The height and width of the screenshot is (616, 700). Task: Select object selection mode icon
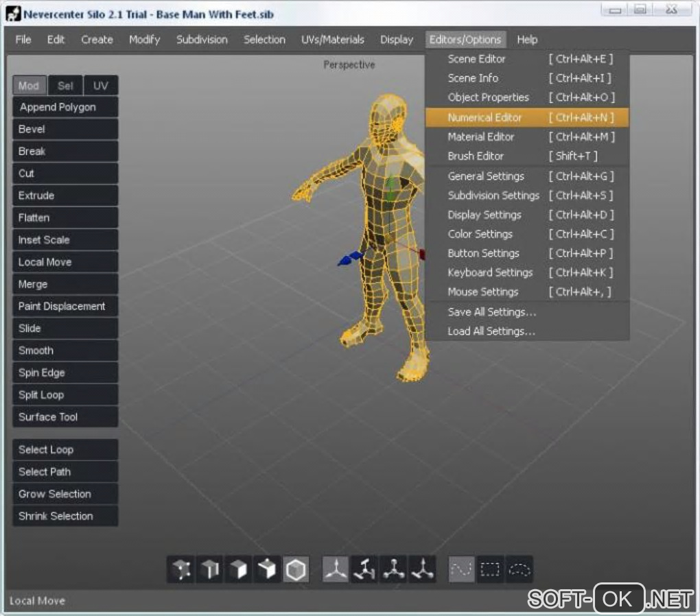[x=296, y=569]
